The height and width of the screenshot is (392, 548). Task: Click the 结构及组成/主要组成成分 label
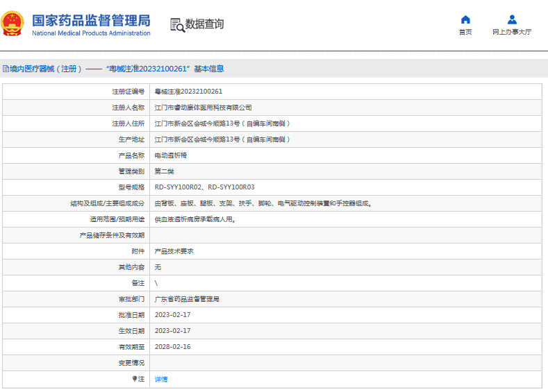tap(107, 203)
